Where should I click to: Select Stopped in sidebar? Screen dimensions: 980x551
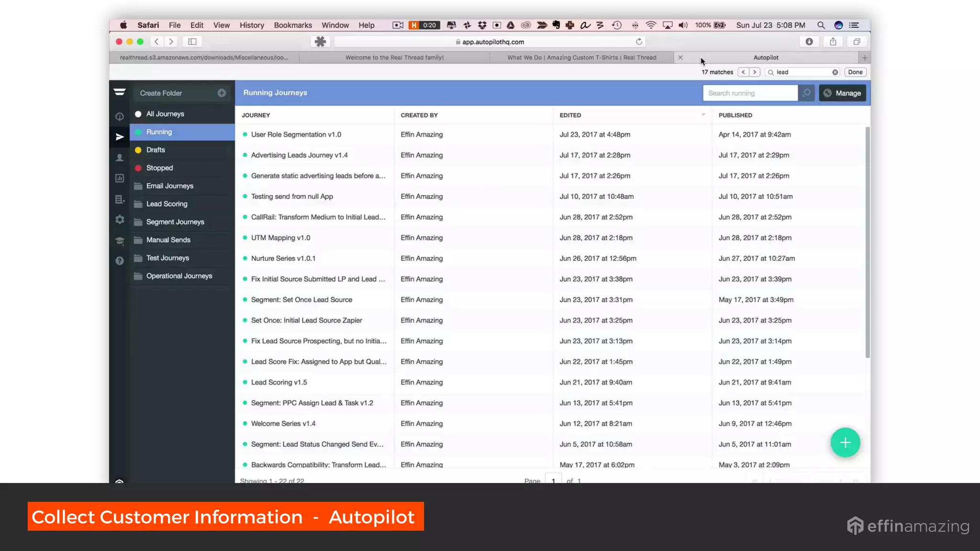[x=182, y=168]
